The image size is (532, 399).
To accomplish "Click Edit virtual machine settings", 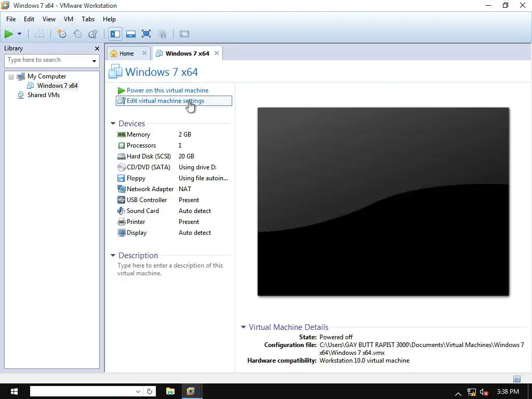I will pos(165,101).
